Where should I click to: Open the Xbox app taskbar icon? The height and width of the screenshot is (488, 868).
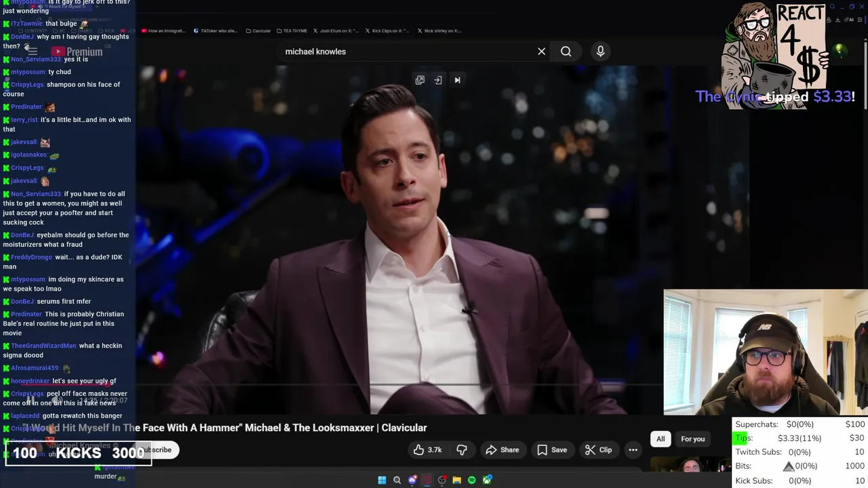point(487,480)
